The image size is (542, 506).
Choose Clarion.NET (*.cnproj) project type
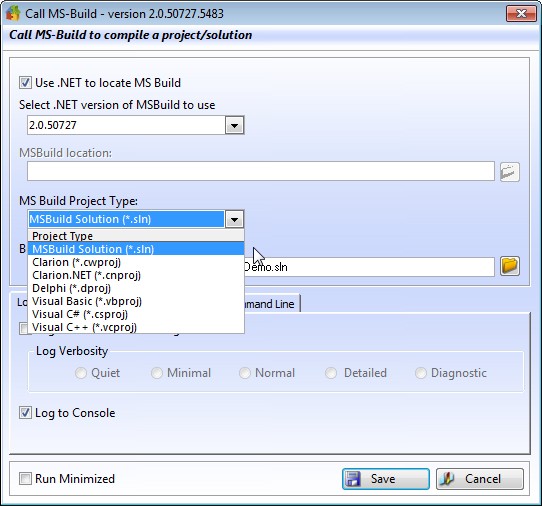coord(136,275)
